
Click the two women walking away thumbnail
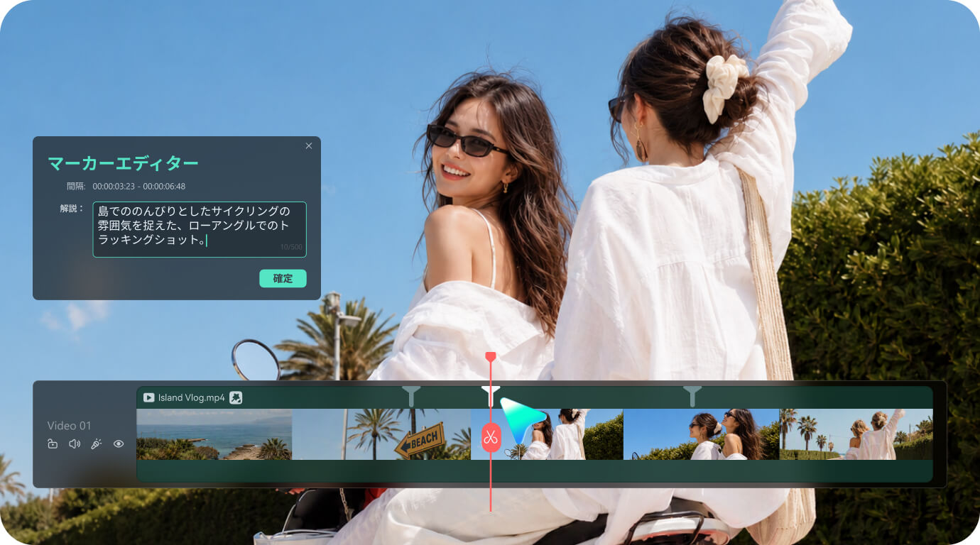coord(856,434)
